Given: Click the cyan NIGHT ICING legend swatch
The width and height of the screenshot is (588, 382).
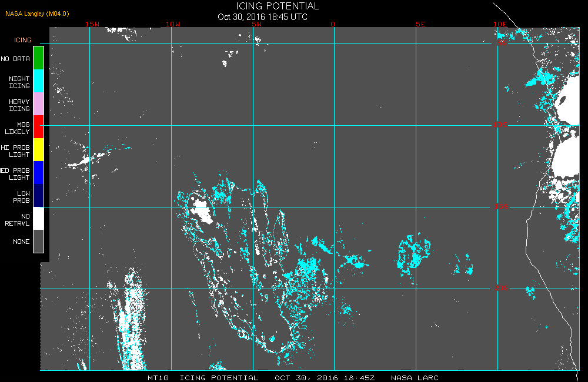Looking at the screenshot, I should pyautogui.click(x=39, y=81).
